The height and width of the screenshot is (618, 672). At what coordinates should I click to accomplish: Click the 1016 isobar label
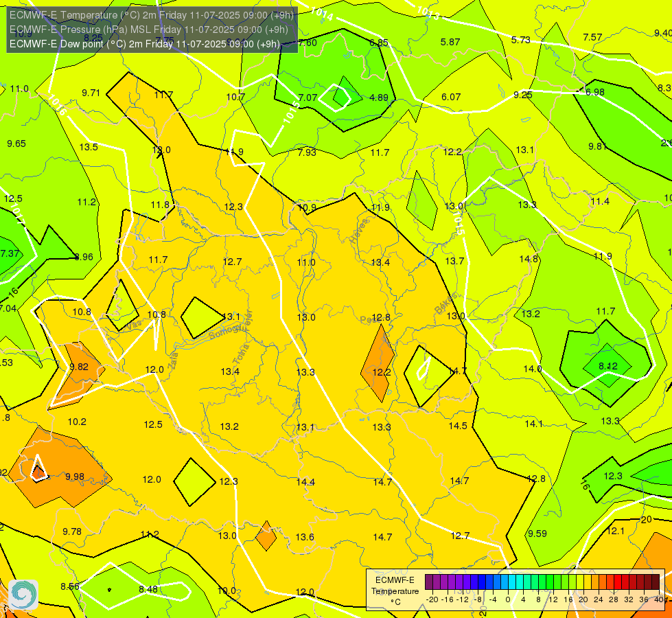point(57,105)
